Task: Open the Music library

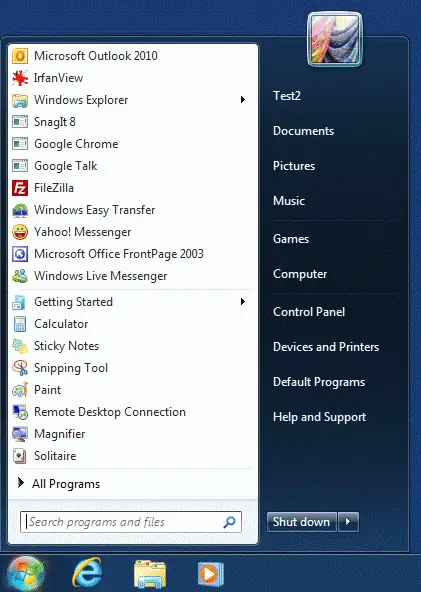Action: [289, 201]
